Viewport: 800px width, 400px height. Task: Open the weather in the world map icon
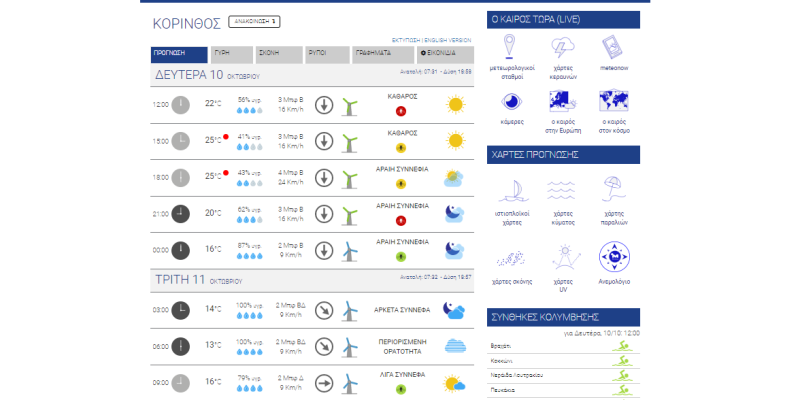click(x=612, y=101)
